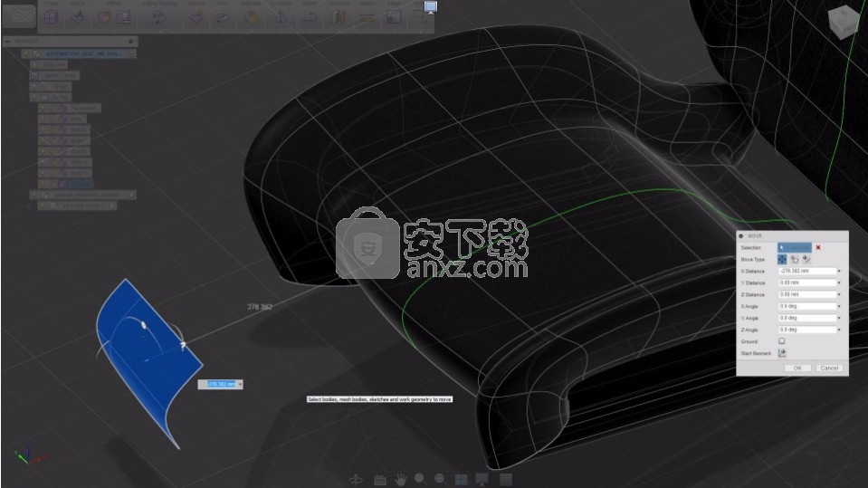Click the Bodies folder label
The image size is (868, 488).
point(61,97)
